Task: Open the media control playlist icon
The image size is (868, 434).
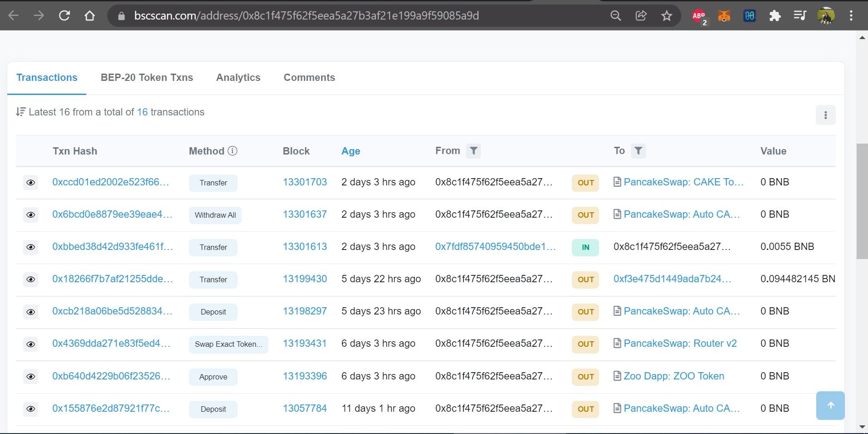Action: tap(800, 16)
